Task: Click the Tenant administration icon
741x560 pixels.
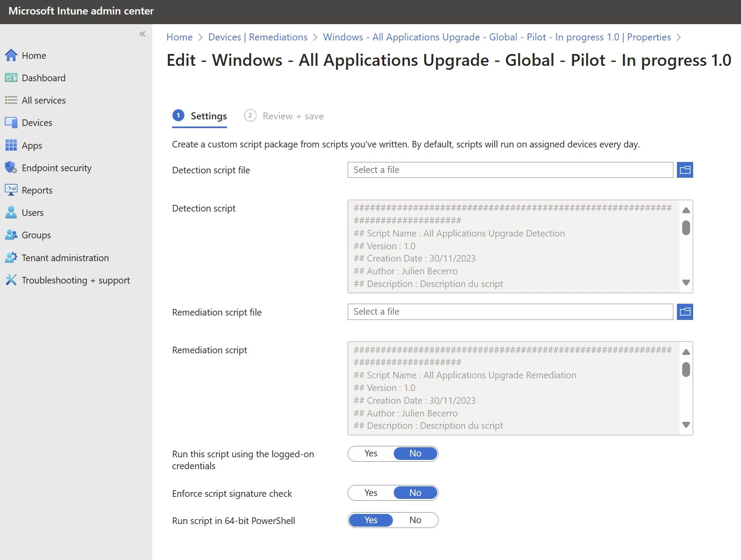Action: point(11,258)
